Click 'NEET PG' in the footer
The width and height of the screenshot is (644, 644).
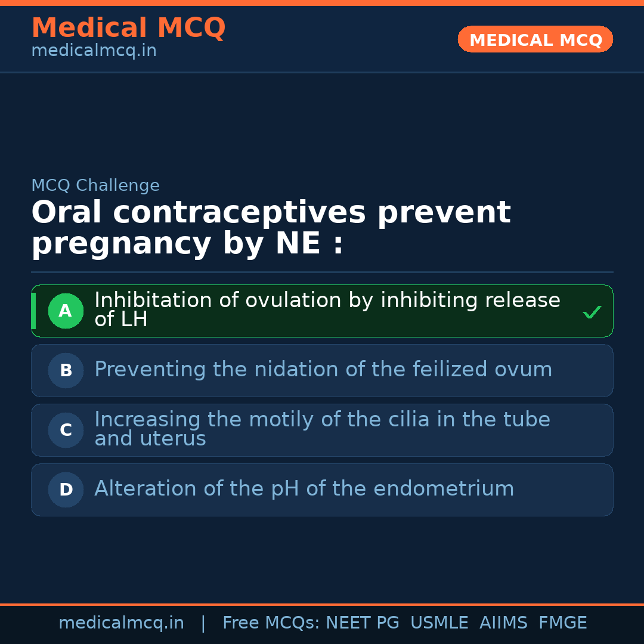pyautogui.click(x=363, y=623)
